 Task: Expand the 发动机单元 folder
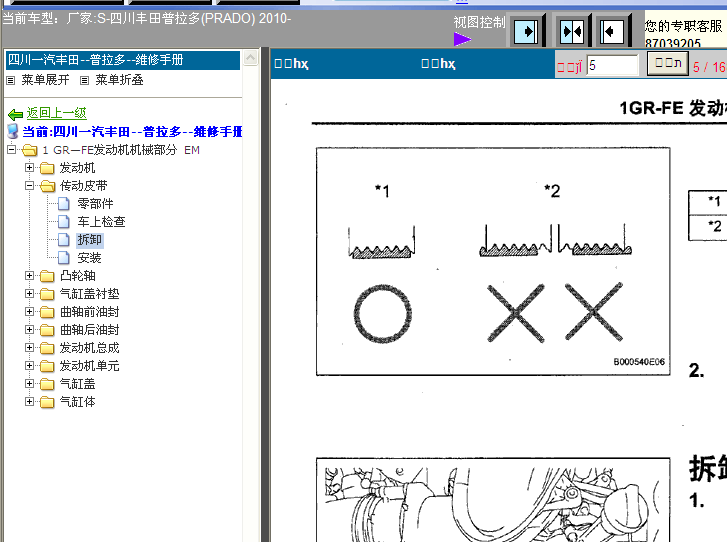tap(30, 365)
